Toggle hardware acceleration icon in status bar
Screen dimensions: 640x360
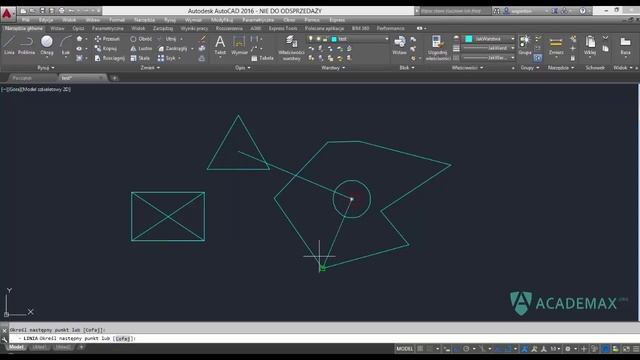(606, 349)
